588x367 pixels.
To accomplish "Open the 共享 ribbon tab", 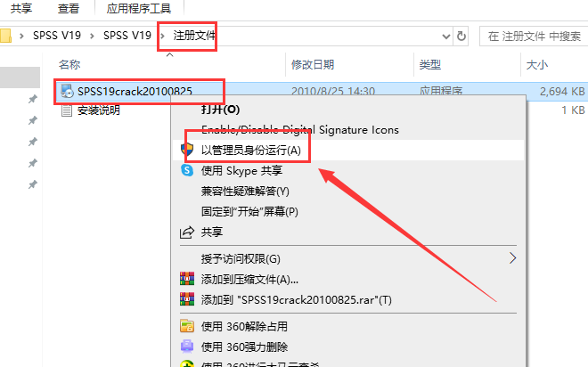I will click(x=21, y=8).
